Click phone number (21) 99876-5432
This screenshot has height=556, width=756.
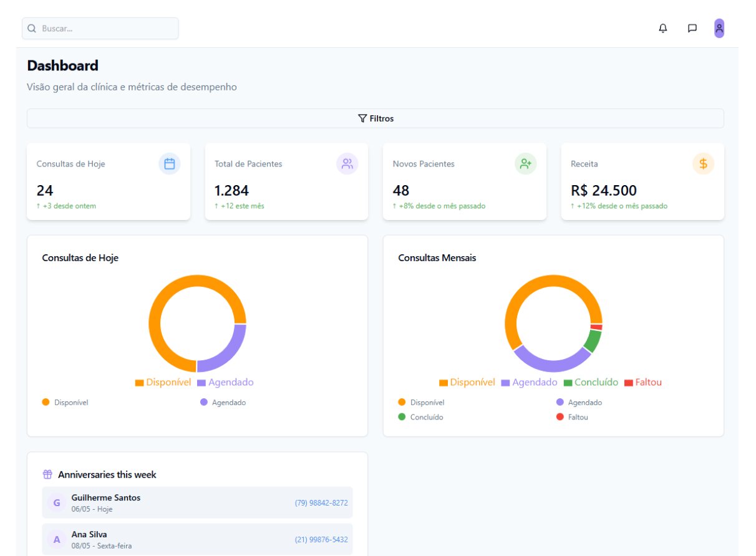(321, 540)
